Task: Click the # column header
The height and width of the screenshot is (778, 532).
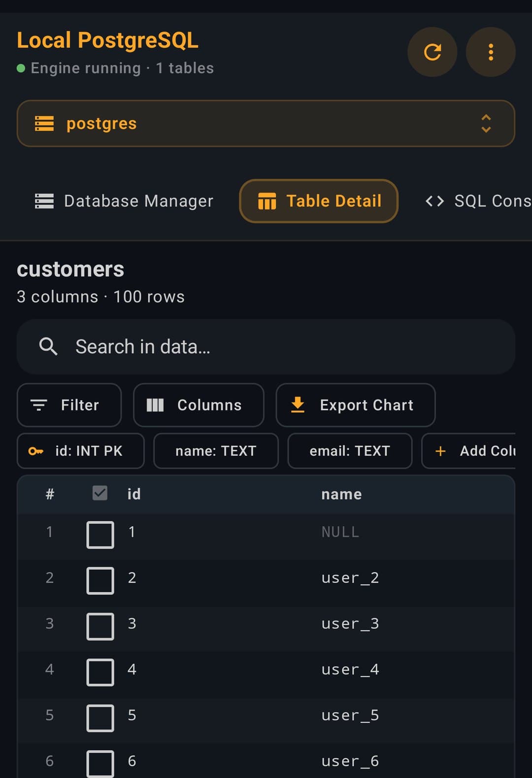Action: point(50,494)
